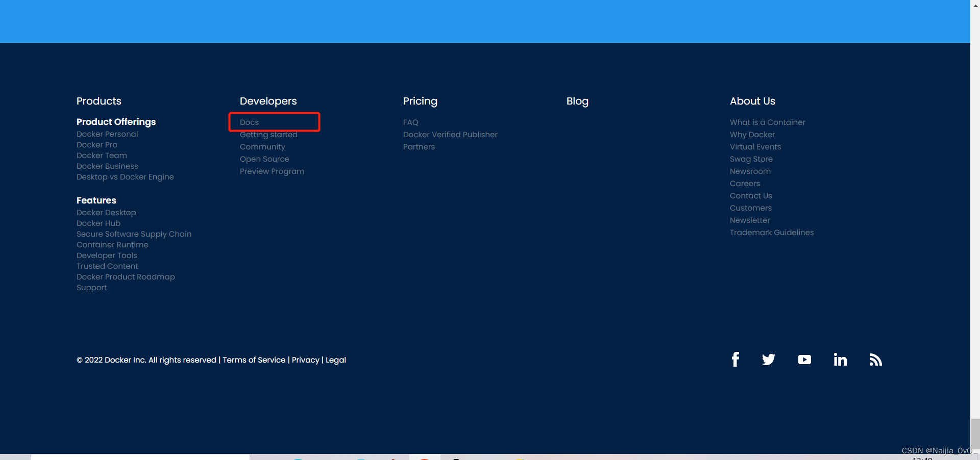The image size is (980, 460).
Task: Open Docker's Twitter icon
Action: click(x=769, y=360)
